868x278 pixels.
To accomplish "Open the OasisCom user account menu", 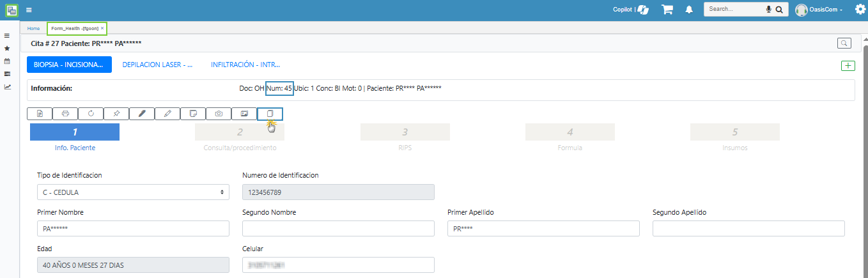I will point(819,10).
